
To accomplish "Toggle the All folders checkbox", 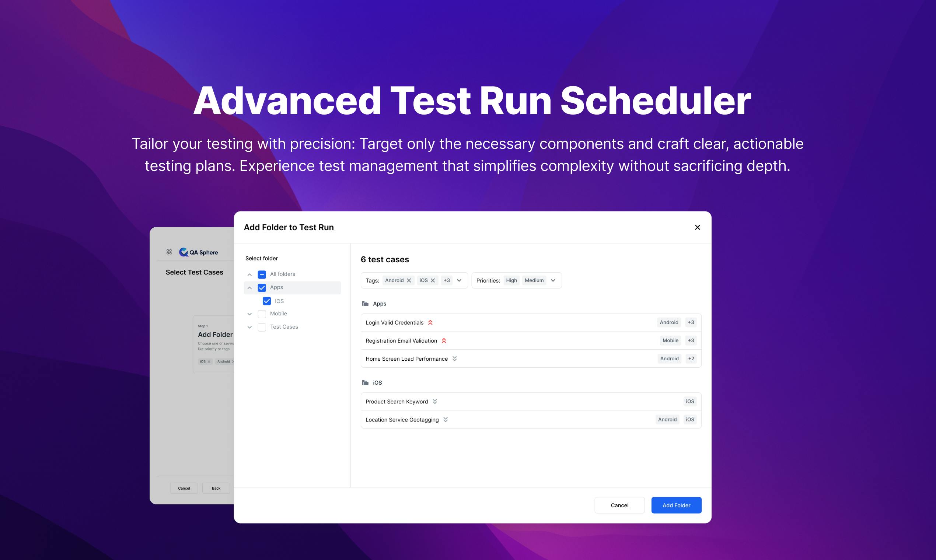I will (262, 274).
